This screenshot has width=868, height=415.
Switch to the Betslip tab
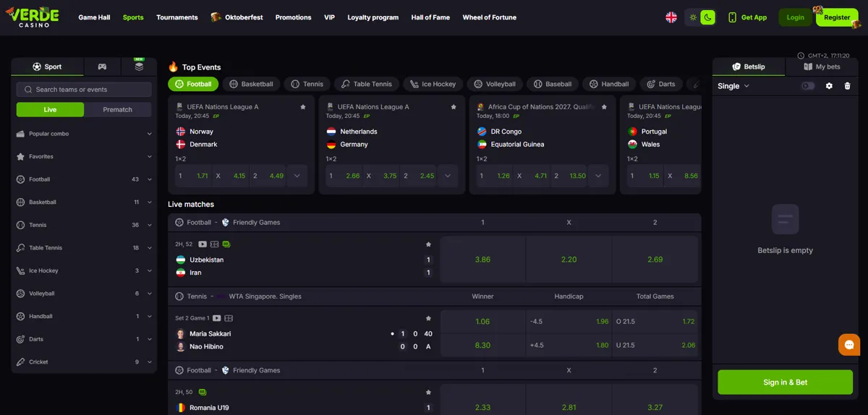pyautogui.click(x=749, y=67)
